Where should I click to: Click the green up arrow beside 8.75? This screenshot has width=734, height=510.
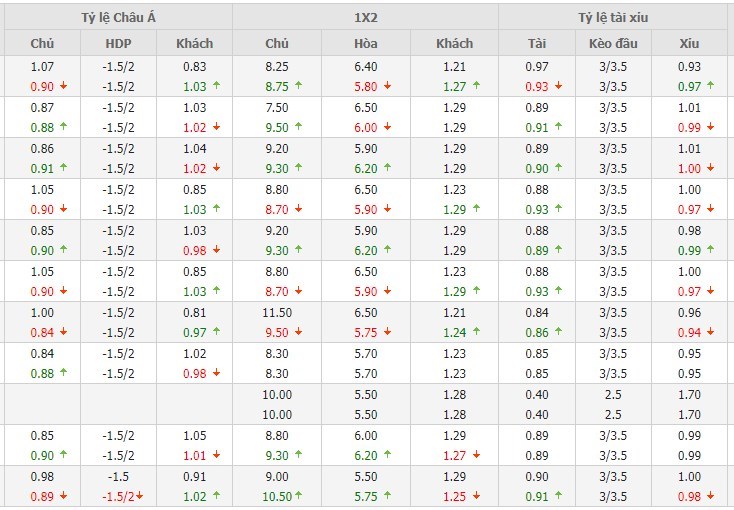click(300, 86)
